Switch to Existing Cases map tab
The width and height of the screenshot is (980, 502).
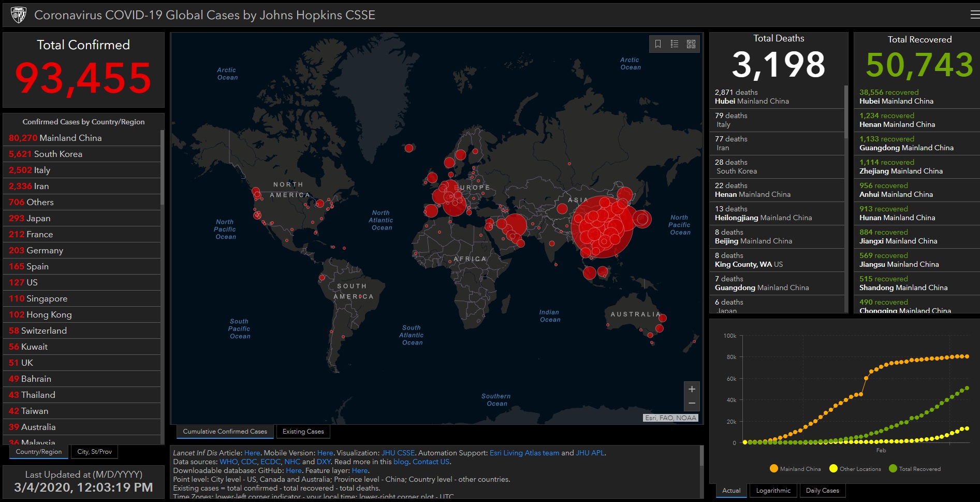click(303, 432)
